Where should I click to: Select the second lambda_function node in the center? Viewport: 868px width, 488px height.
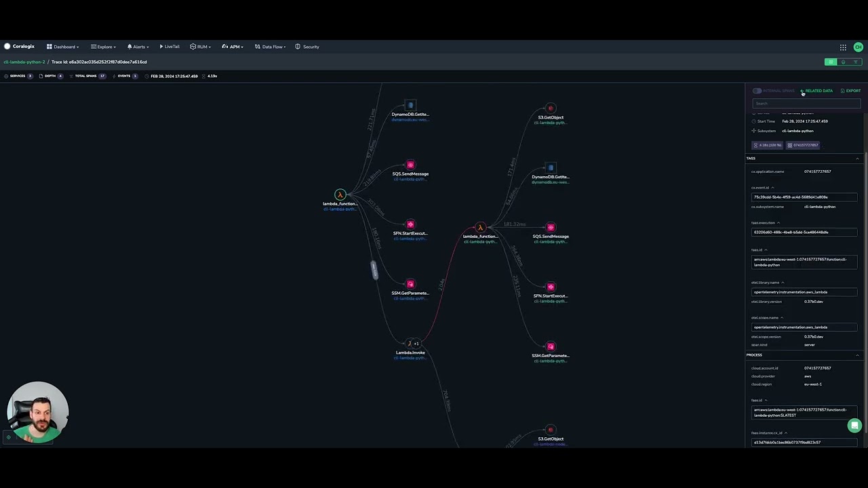480,228
